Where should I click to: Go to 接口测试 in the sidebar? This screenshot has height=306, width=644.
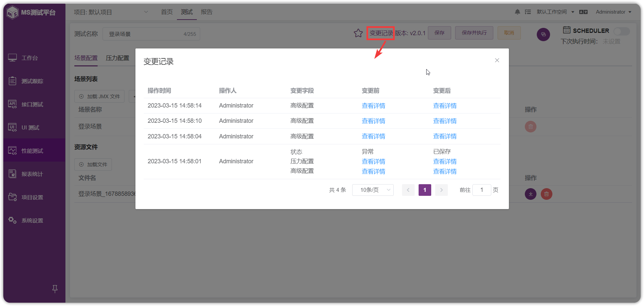[x=35, y=104]
